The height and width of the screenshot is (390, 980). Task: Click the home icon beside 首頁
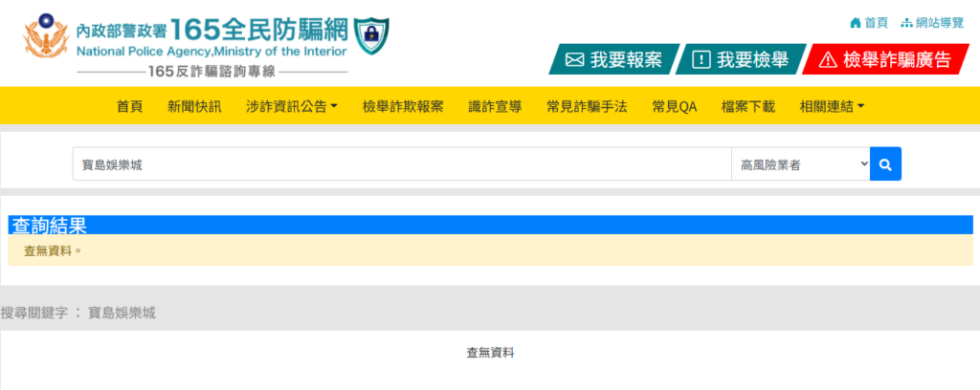pos(856,23)
